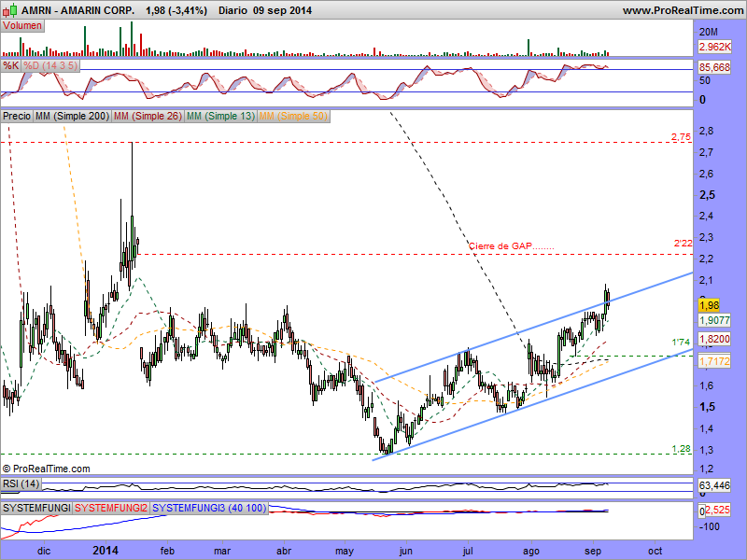
Task: Click the 1,9077 moving average value tag
Action: [x=714, y=320]
